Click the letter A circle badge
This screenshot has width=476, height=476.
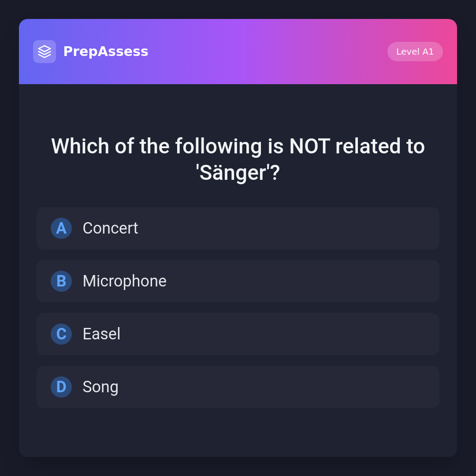click(61, 228)
